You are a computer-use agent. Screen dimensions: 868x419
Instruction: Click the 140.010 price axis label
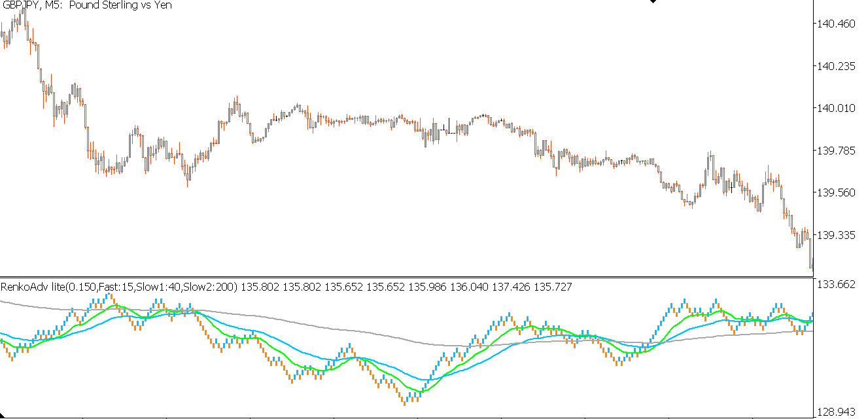837,108
